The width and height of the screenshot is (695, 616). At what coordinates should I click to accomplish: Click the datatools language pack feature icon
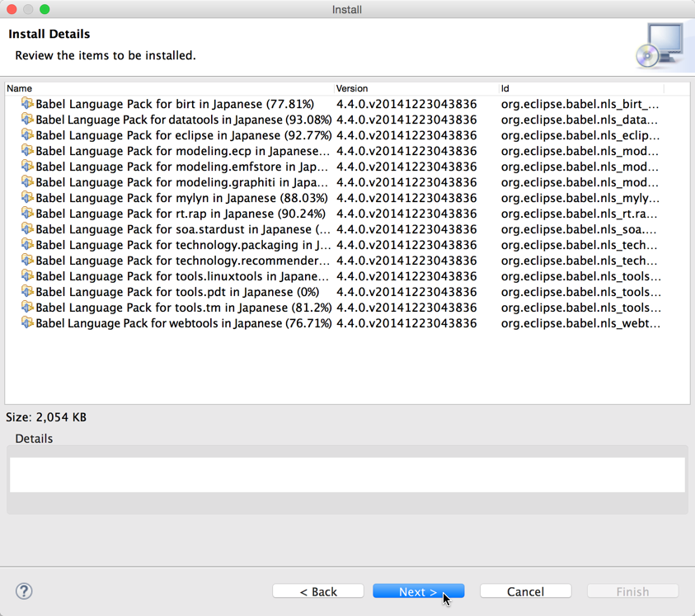pos(27,120)
